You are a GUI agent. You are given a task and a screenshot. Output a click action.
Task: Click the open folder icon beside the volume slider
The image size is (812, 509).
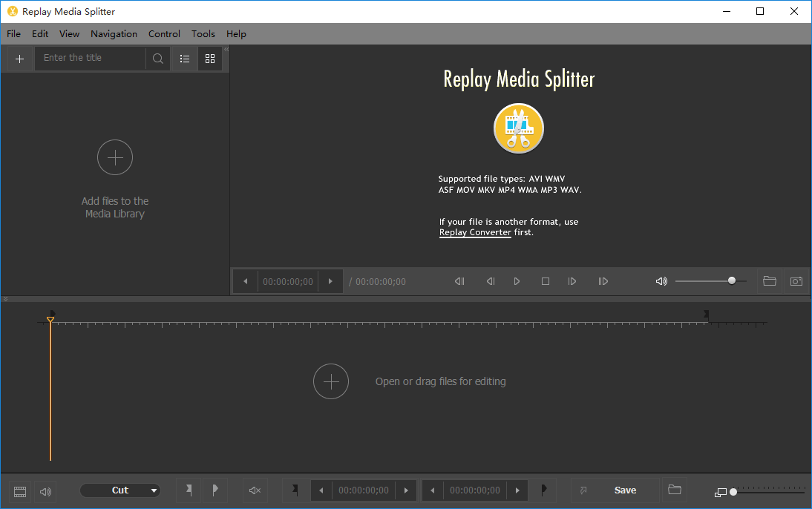tap(769, 281)
